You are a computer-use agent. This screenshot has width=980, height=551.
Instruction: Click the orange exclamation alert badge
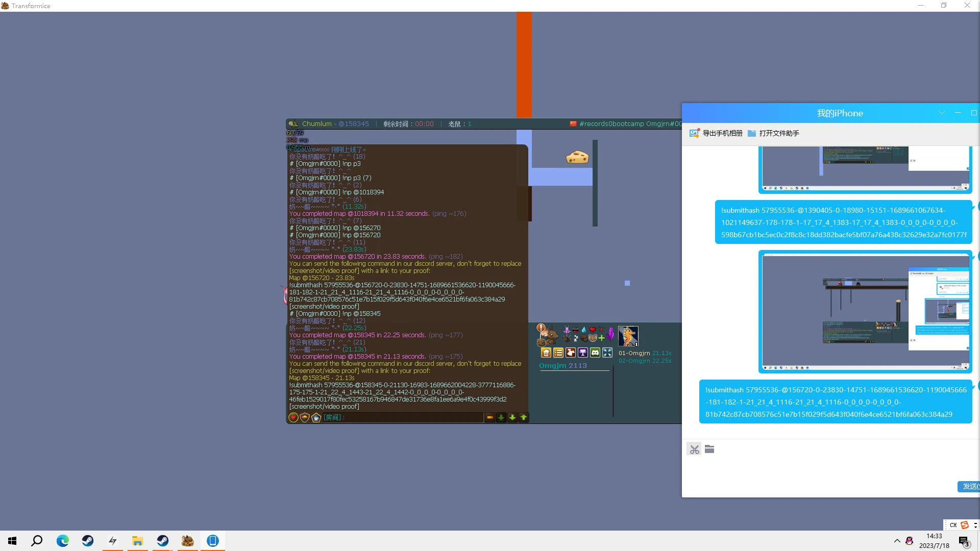click(x=541, y=328)
